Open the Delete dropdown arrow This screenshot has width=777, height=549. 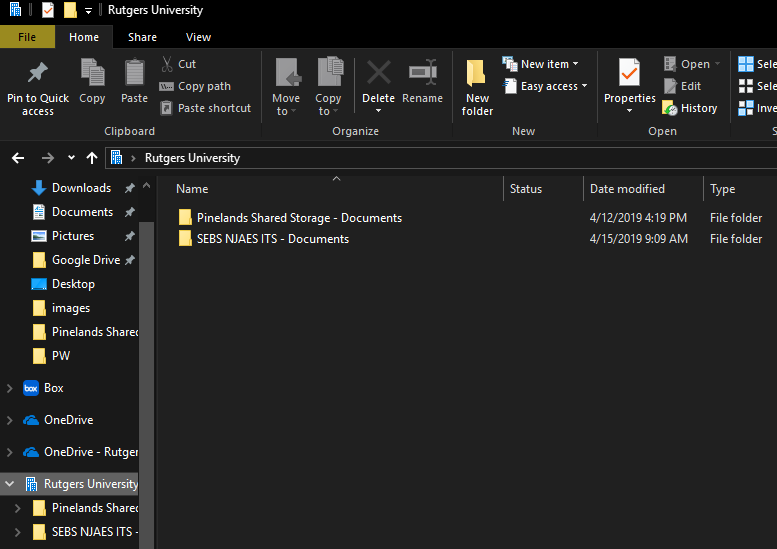[379, 110]
